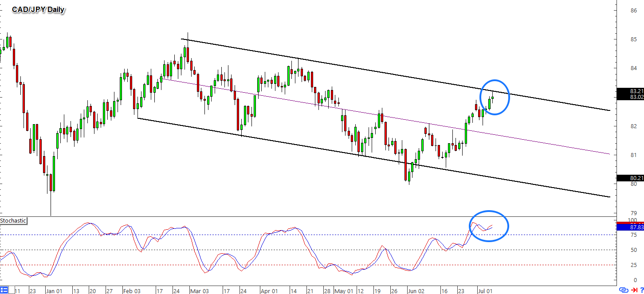Click the 83.21 price label
Screen dimensions: 644x294
637,91
